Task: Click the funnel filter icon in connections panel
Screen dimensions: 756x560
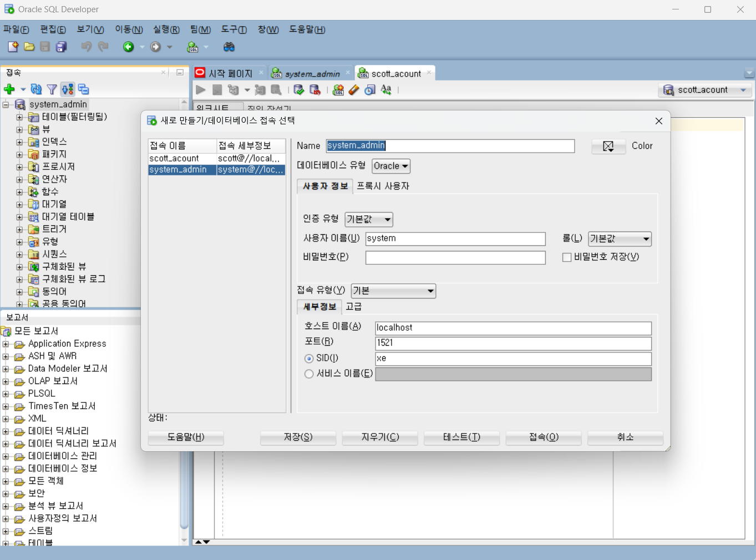Action: [52, 89]
